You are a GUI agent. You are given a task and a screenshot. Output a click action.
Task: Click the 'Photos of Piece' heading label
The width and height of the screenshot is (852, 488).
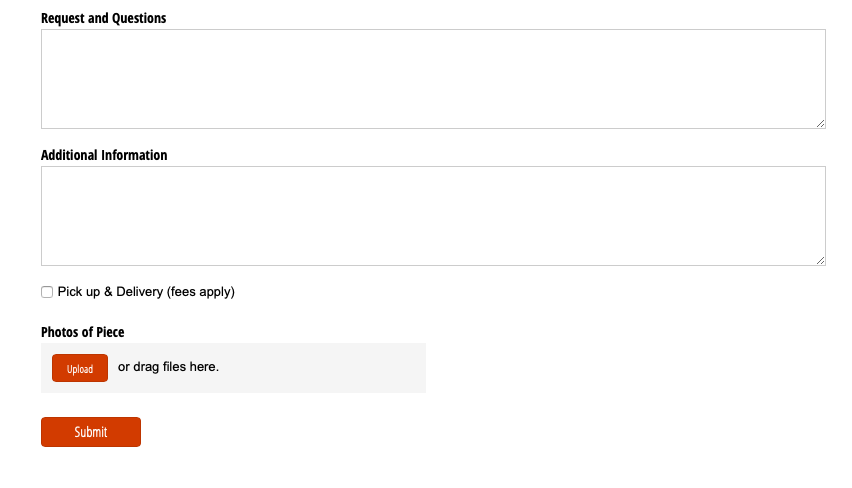83,332
